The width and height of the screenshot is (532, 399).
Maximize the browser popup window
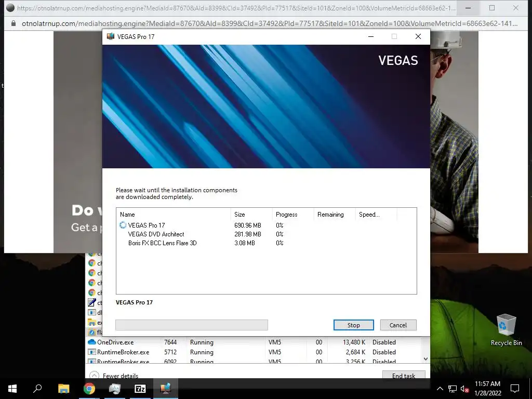[x=492, y=8]
